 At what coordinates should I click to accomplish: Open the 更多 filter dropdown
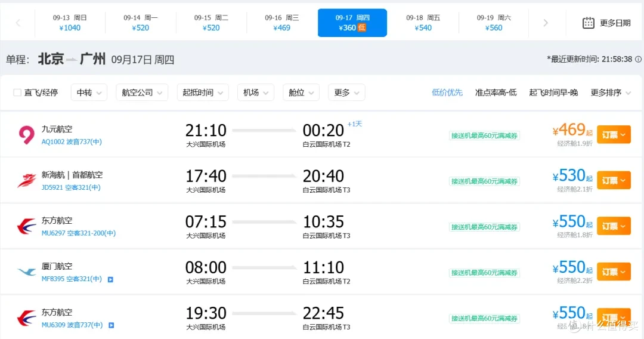(346, 93)
